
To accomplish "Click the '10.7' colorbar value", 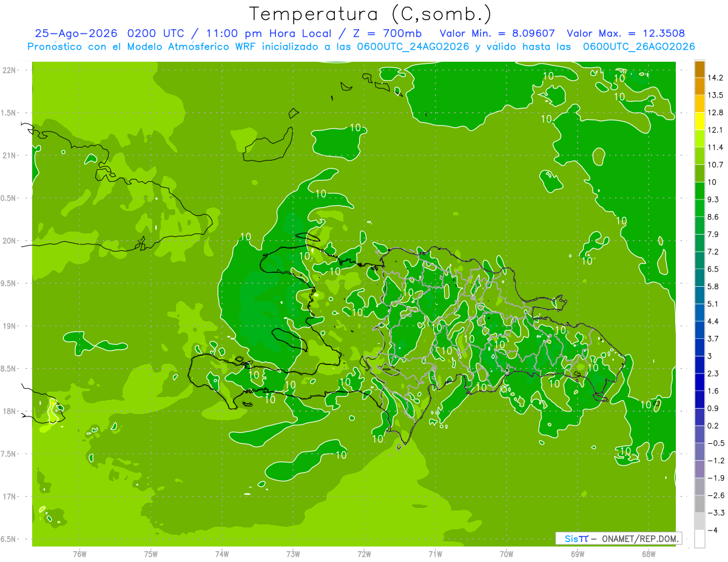I will click(x=715, y=165).
